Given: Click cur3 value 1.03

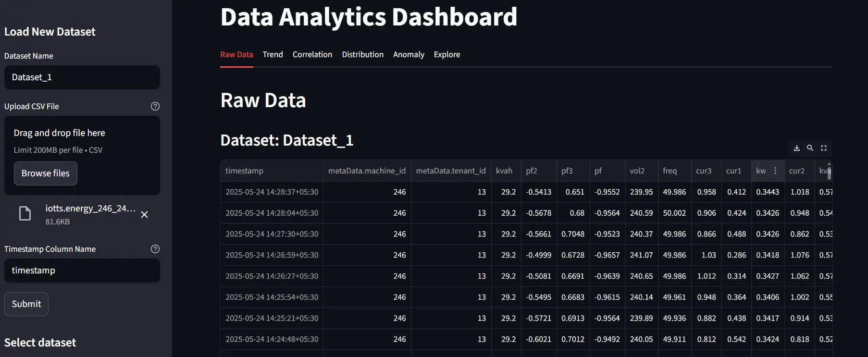Looking at the screenshot, I should pos(706,255).
